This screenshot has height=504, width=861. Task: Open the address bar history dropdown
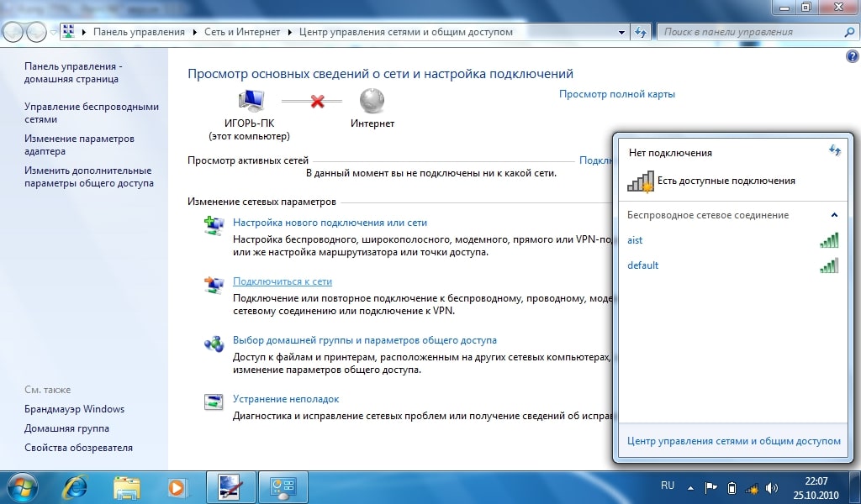pos(621,33)
